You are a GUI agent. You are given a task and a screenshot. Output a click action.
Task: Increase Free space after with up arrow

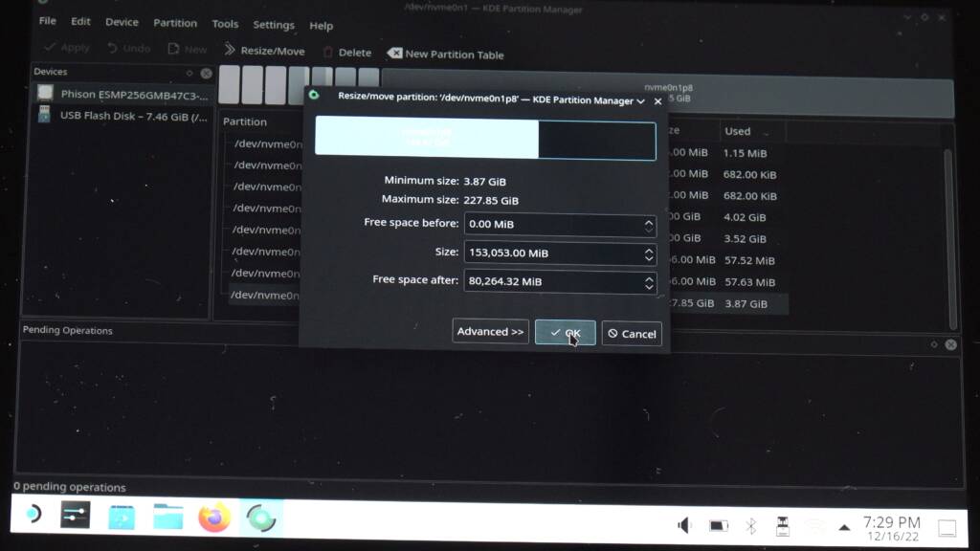[x=649, y=278]
